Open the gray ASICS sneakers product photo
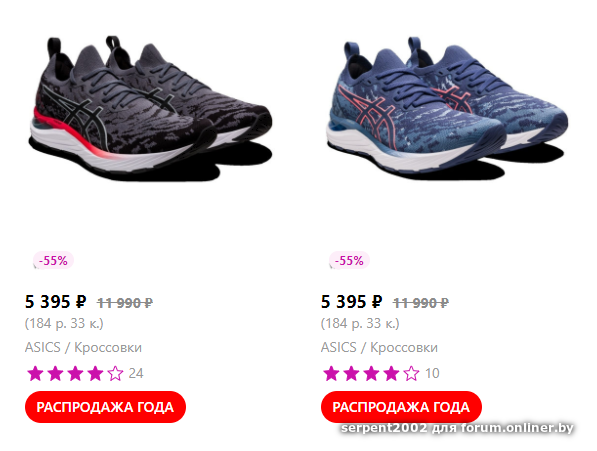The width and height of the screenshot is (597, 451). pyautogui.click(x=150, y=108)
